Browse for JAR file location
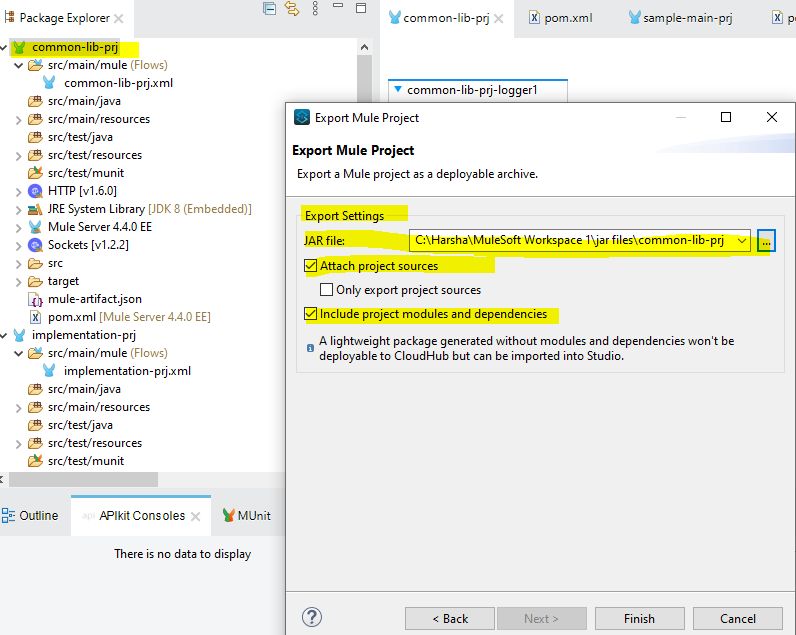This screenshot has width=796, height=635. pos(766,241)
